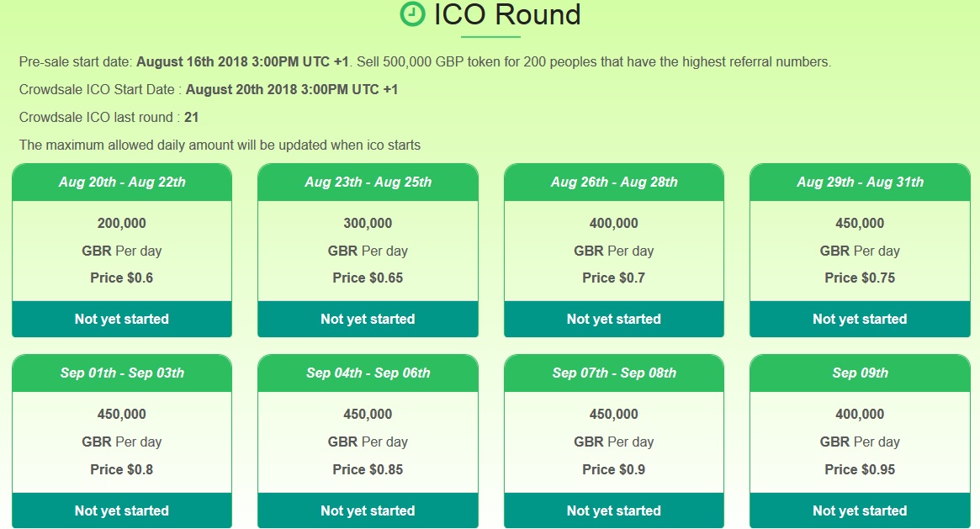Choose the Aug 29th - Aug 31th round header

point(860,183)
